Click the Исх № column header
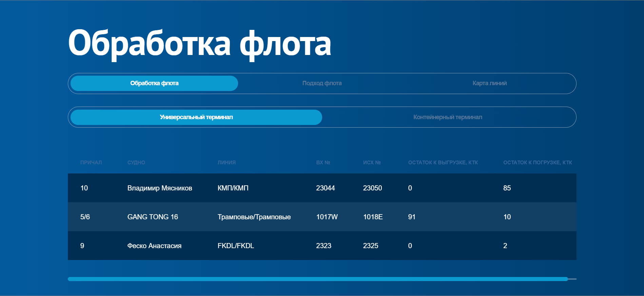The width and height of the screenshot is (644, 296). coord(372,163)
